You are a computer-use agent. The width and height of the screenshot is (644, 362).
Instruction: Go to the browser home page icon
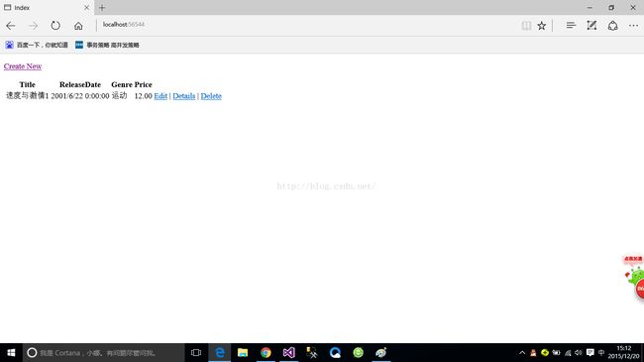click(x=78, y=26)
